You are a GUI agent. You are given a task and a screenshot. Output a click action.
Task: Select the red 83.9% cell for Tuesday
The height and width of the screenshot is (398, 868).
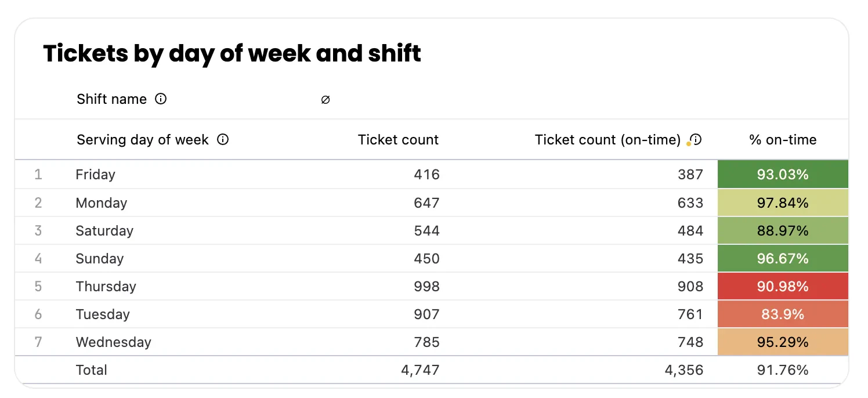click(782, 314)
